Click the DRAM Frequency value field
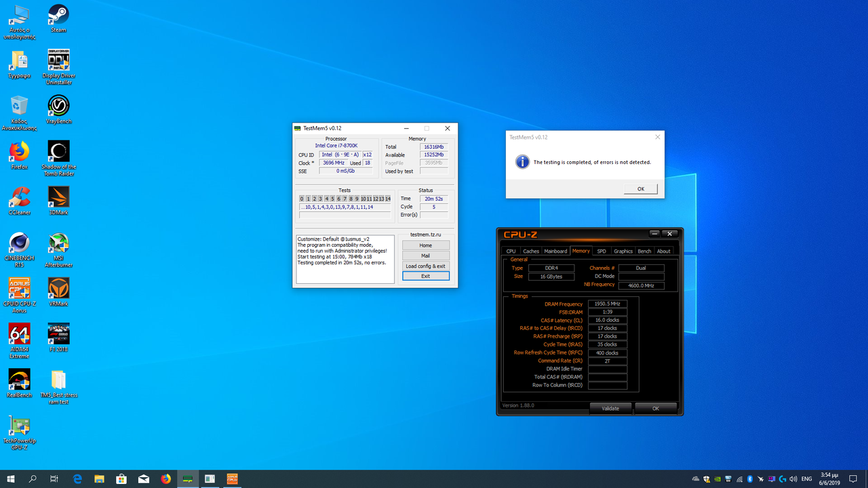 [607, 304]
